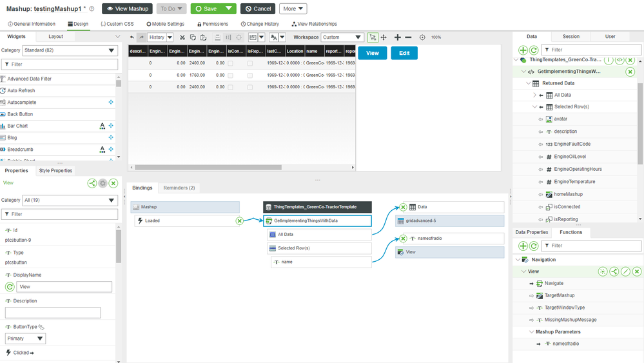Delete View widget via green X icon
Screen dimensions: 644x363
(113, 183)
